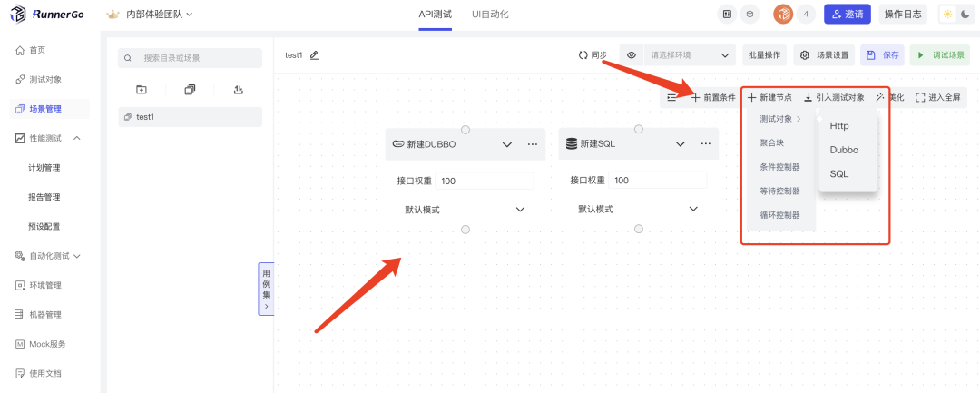Open the three-dot menu on 新建DUBBO node
This screenshot has width=980, height=393.
pos(533,144)
